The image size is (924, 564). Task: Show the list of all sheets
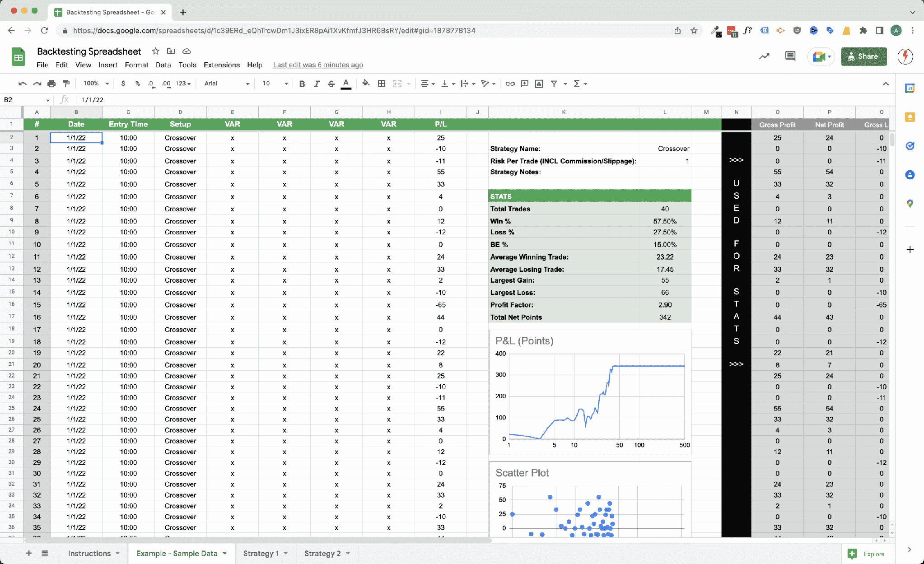[45, 553]
